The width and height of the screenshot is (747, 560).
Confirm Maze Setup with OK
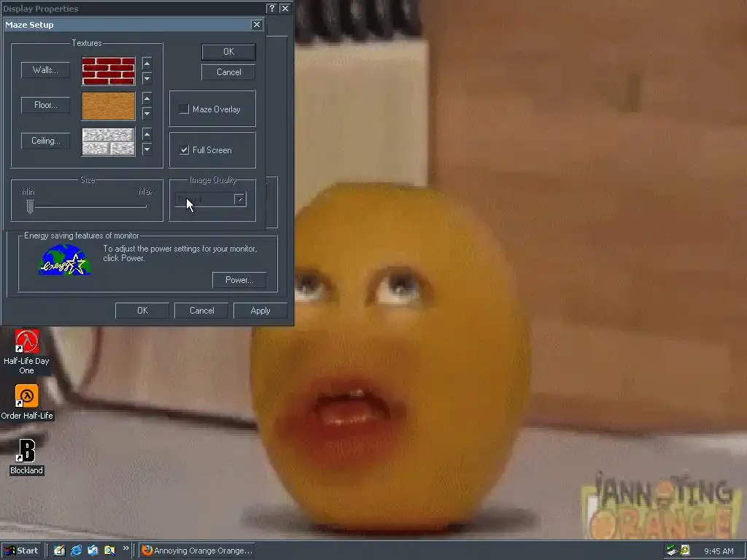228,52
